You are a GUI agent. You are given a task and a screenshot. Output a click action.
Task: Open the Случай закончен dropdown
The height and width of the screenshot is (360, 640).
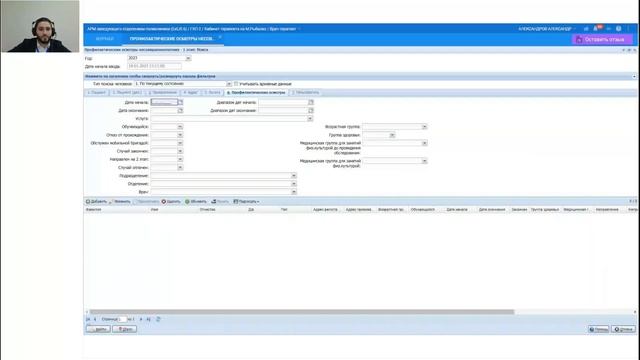click(x=180, y=151)
